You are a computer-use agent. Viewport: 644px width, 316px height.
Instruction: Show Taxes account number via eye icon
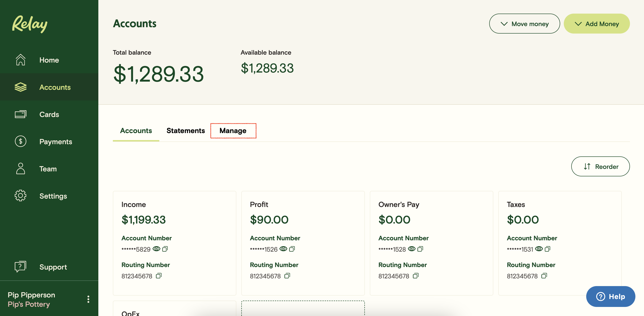coord(539,249)
